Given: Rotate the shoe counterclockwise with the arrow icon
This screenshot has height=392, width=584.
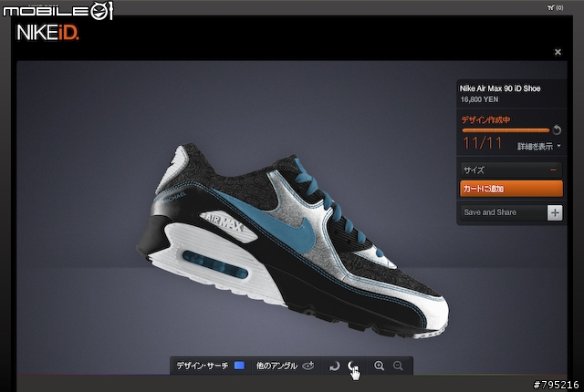Looking at the screenshot, I should click(352, 366).
